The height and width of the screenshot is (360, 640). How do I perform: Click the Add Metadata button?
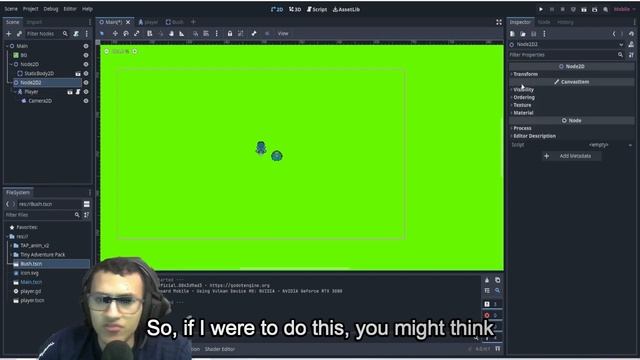(571, 156)
